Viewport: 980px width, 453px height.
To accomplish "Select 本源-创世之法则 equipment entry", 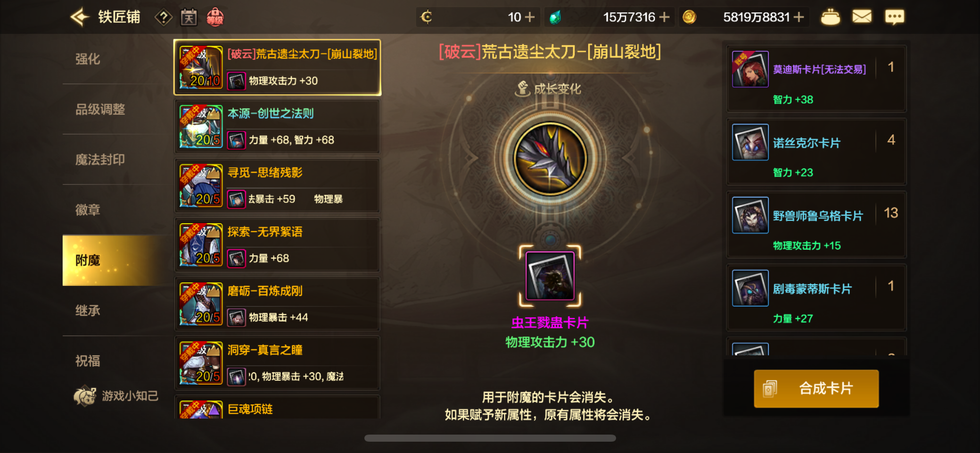I will [277, 126].
